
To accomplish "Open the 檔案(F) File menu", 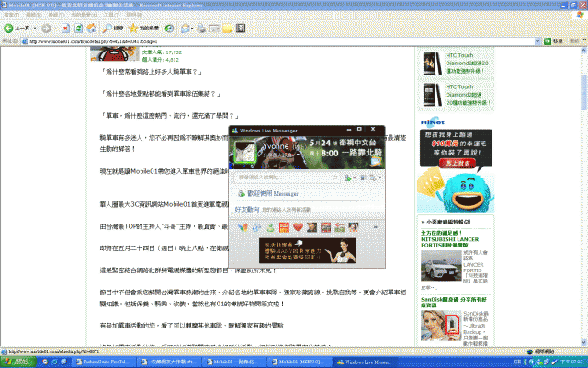I will point(11,15).
